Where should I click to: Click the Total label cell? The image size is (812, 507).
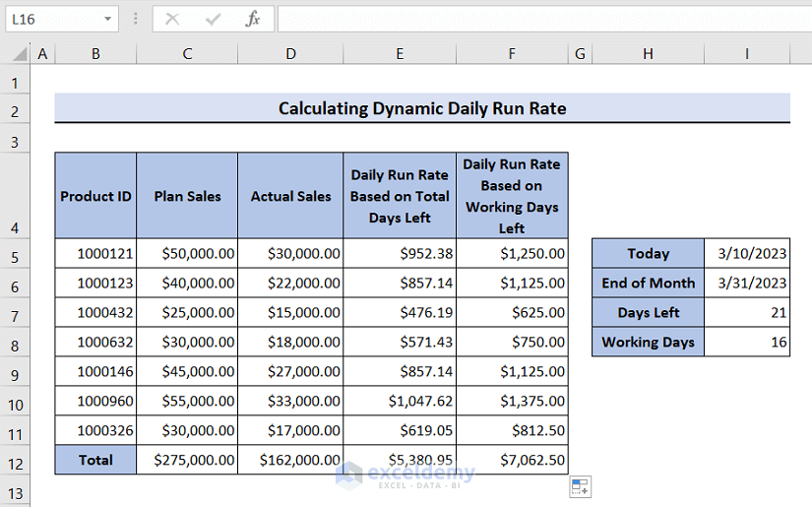[95, 460]
